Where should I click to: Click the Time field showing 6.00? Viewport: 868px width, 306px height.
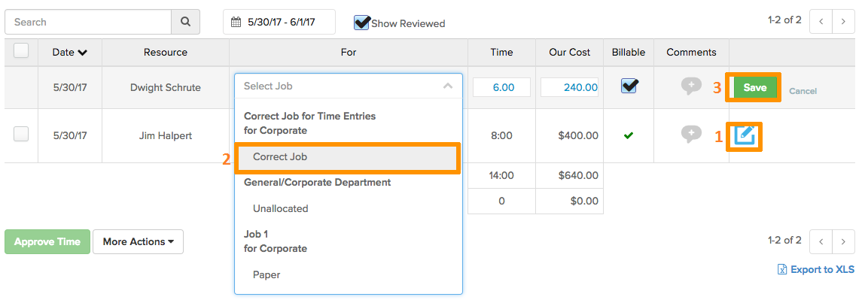[501, 87]
